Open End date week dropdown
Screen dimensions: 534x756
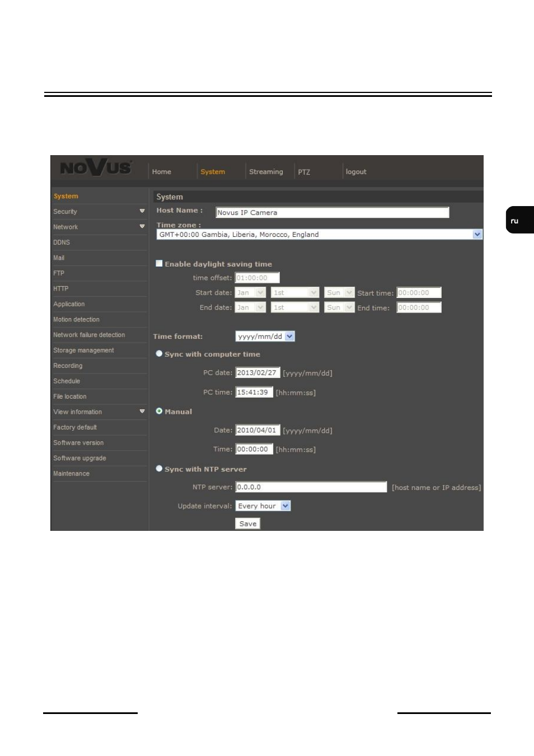[x=295, y=307]
